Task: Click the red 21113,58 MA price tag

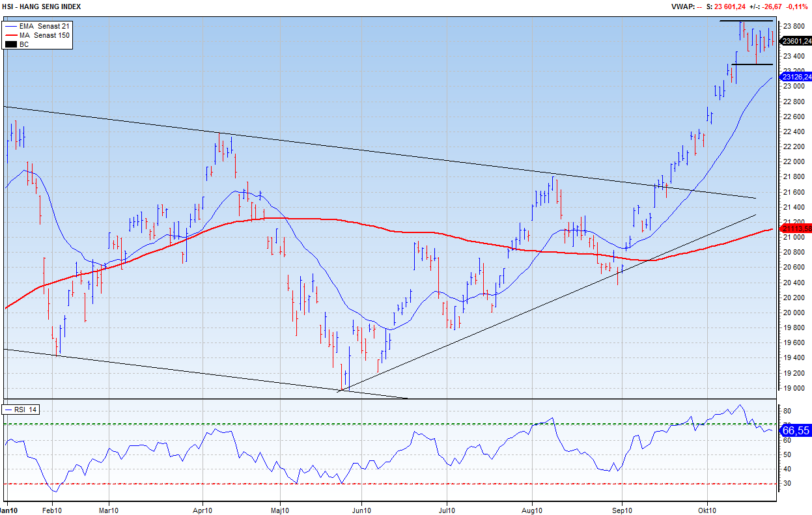Action: tap(796, 229)
